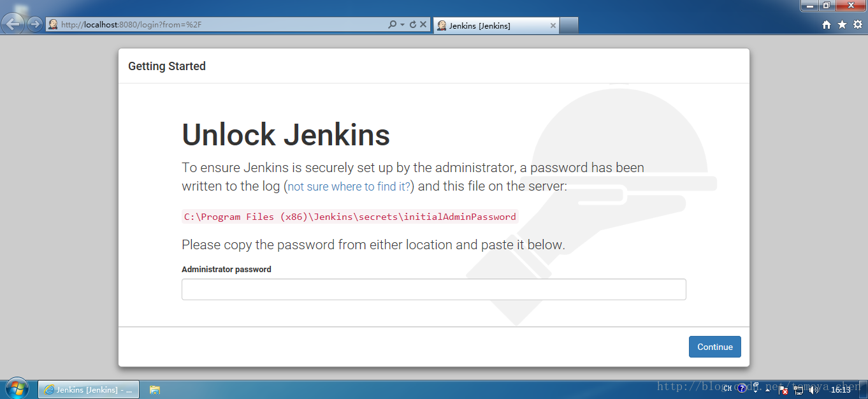The width and height of the screenshot is (868, 399).
Task: Close the Internet Explorer window
Action: (851, 5)
